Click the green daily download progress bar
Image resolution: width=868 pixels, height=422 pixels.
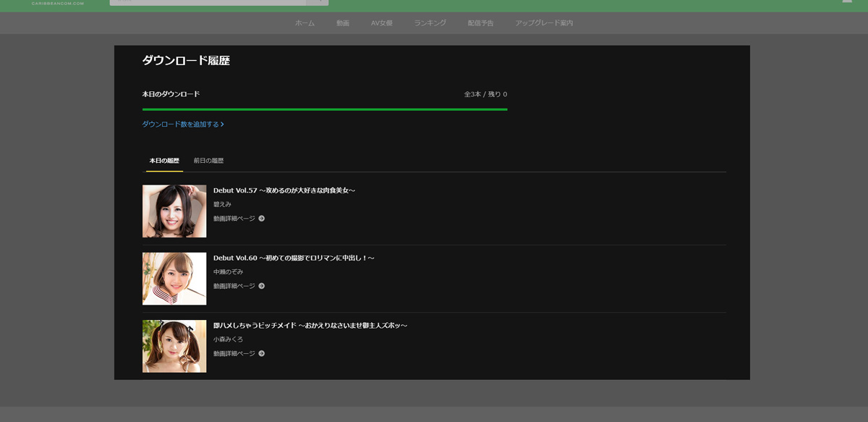[x=325, y=109]
